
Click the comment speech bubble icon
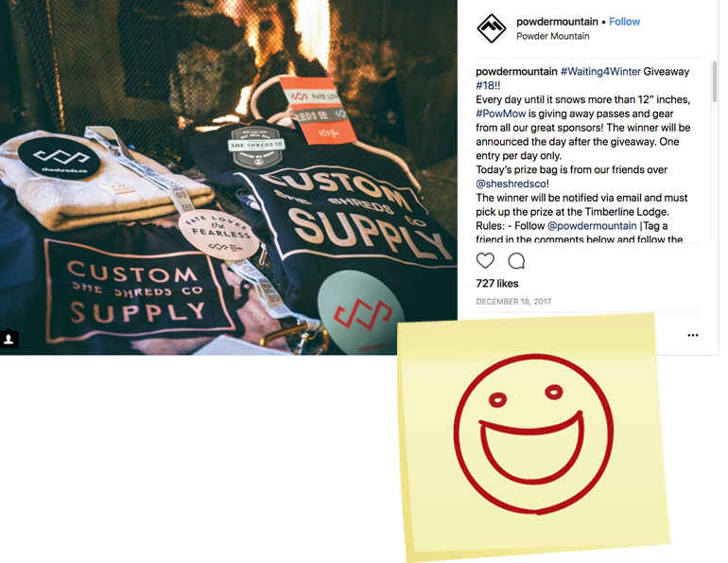point(516,261)
